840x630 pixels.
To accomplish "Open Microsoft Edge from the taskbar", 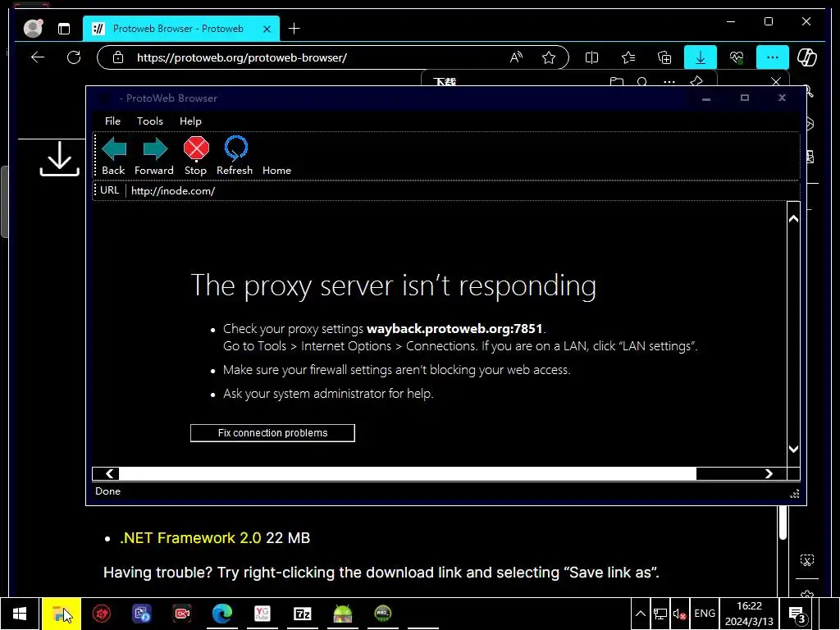I will [221, 614].
